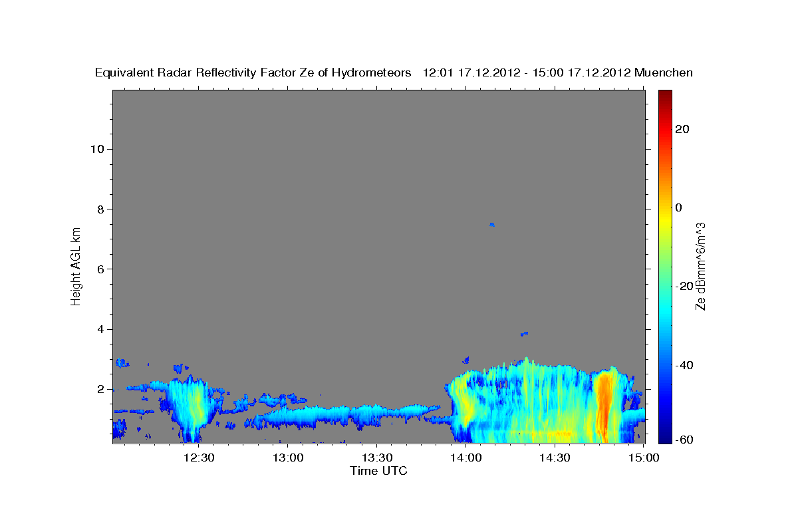Image resolution: width=798 pixels, height=532 pixels.
Task: Click the small isolated echo just below 4 km
Action: pyautogui.click(x=524, y=333)
